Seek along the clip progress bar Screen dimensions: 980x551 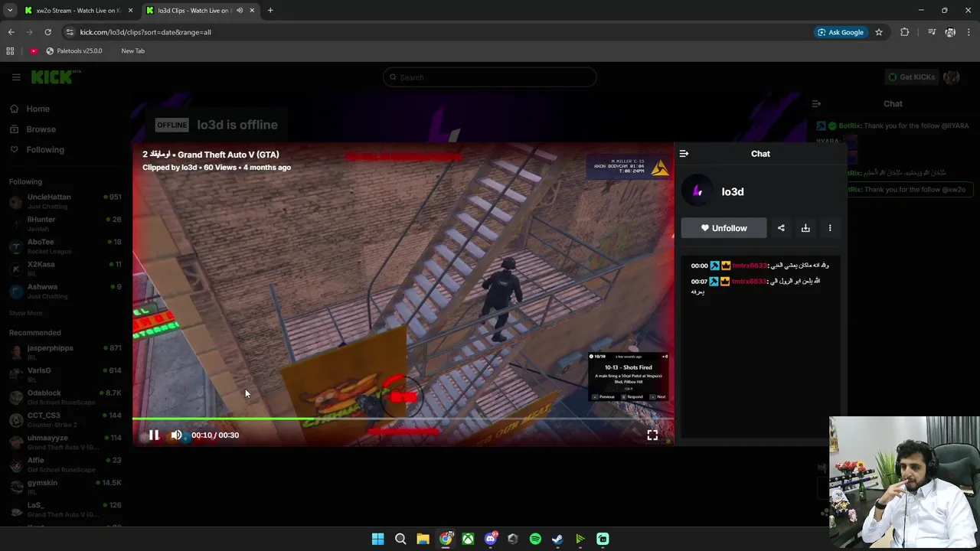403,419
